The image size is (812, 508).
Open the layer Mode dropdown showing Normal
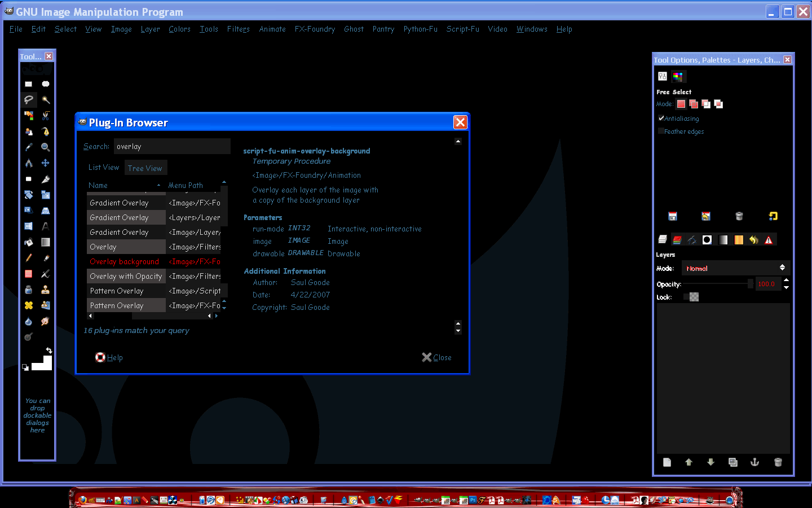point(735,268)
